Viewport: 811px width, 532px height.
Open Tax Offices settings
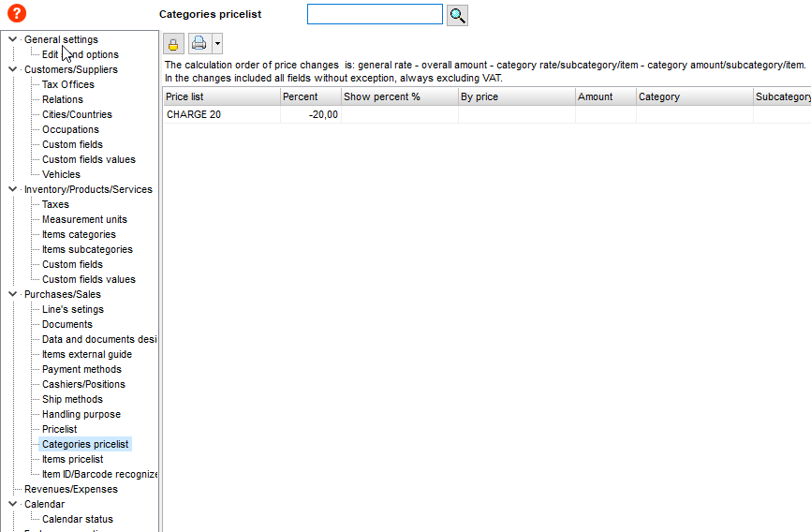click(x=68, y=84)
